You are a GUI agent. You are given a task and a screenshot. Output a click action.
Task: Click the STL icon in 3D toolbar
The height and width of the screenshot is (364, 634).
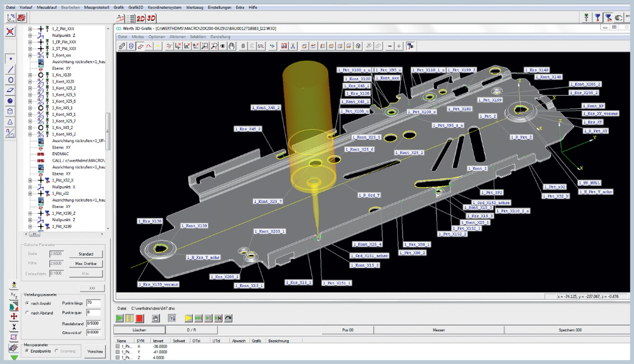pos(262,46)
